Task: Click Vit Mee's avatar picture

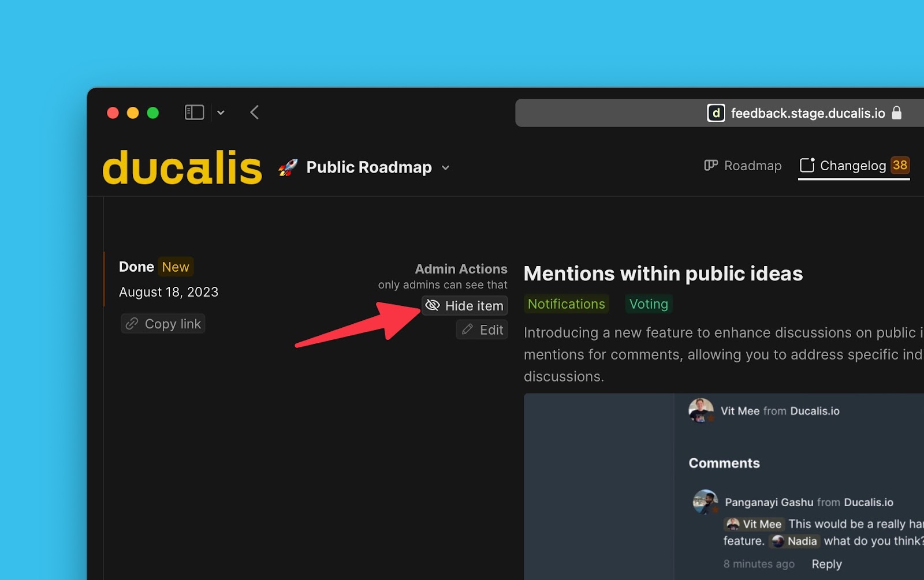Action: pyautogui.click(x=701, y=410)
